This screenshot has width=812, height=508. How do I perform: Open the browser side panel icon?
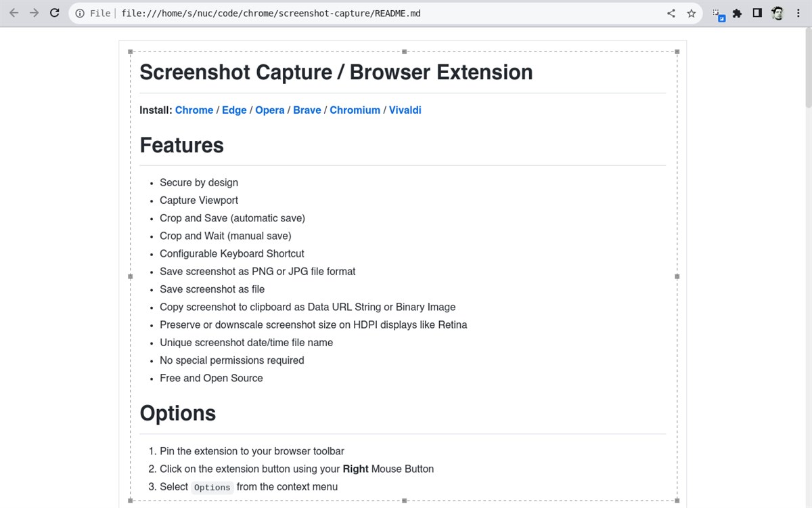click(x=757, y=13)
